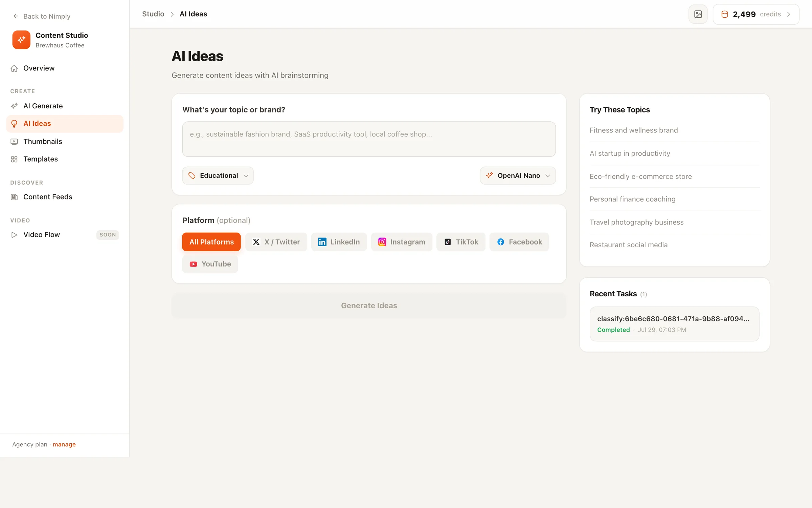Screen dimensions: 812x508
Task: Expand the Educational content type chevron
Action: pyautogui.click(x=246, y=176)
